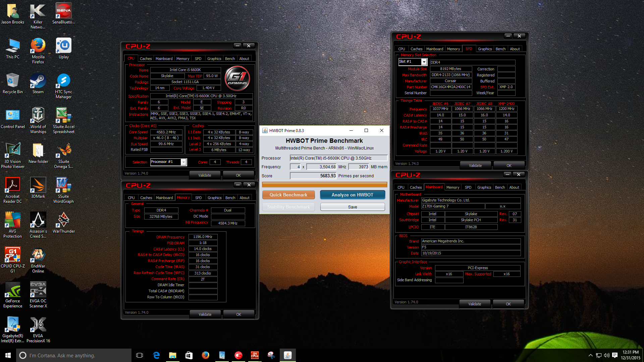Click Validate in SPD window
This screenshot has height=362, width=644.
point(475,166)
